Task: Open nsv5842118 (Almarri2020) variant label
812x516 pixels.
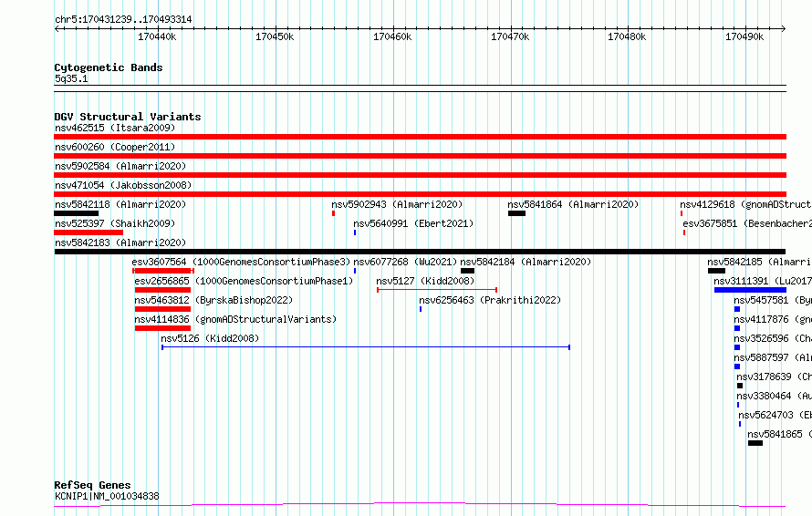Action: pyautogui.click(x=120, y=204)
